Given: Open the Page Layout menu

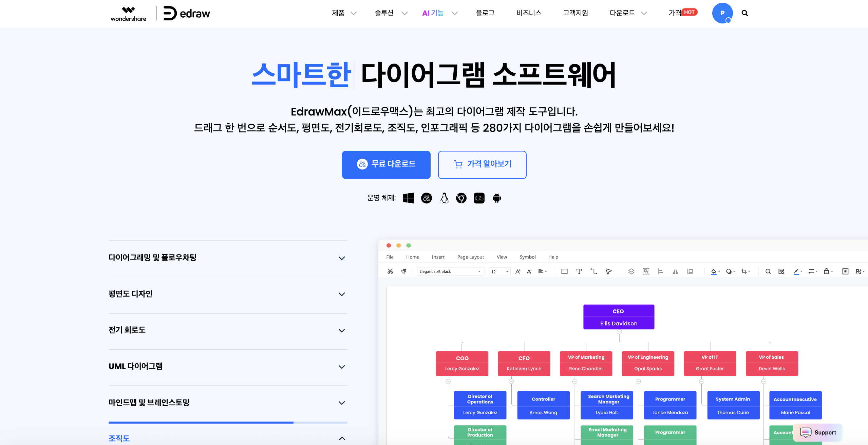Looking at the screenshot, I should pyautogui.click(x=470, y=257).
